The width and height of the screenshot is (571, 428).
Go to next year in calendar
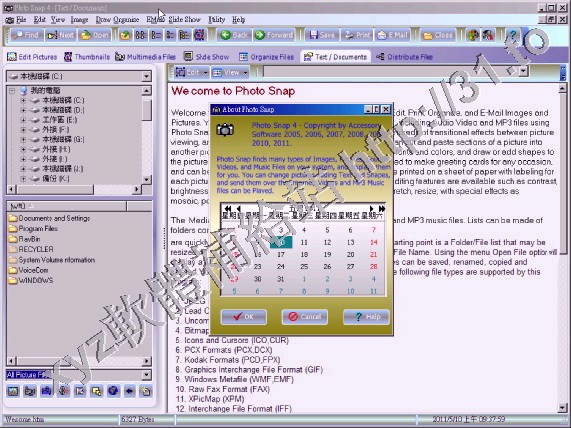(x=382, y=209)
